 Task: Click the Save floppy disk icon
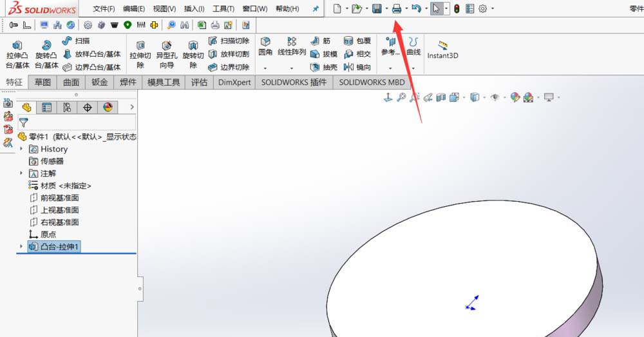tap(377, 8)
